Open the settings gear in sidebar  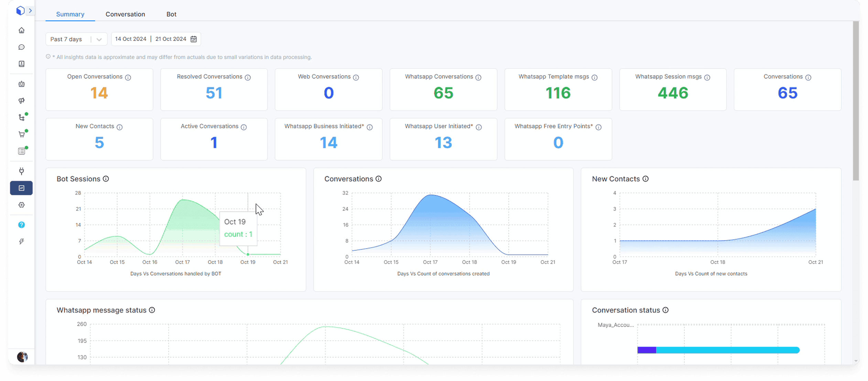22,205
